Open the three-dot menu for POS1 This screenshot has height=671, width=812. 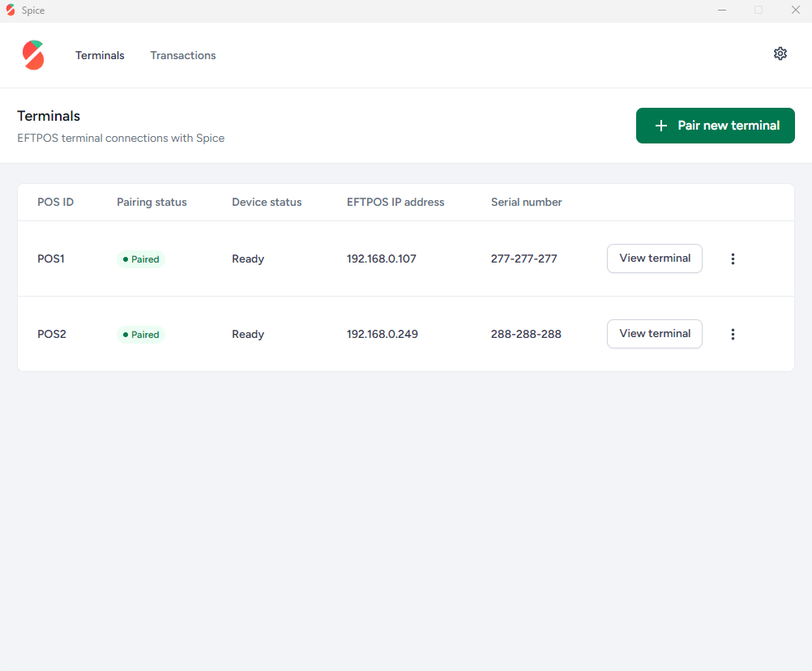(x=733, y=259)
